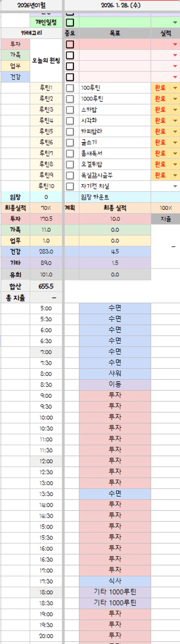Click the 2026년01월 month header cell
Screen dimensions: 180x644
(31, 5)
